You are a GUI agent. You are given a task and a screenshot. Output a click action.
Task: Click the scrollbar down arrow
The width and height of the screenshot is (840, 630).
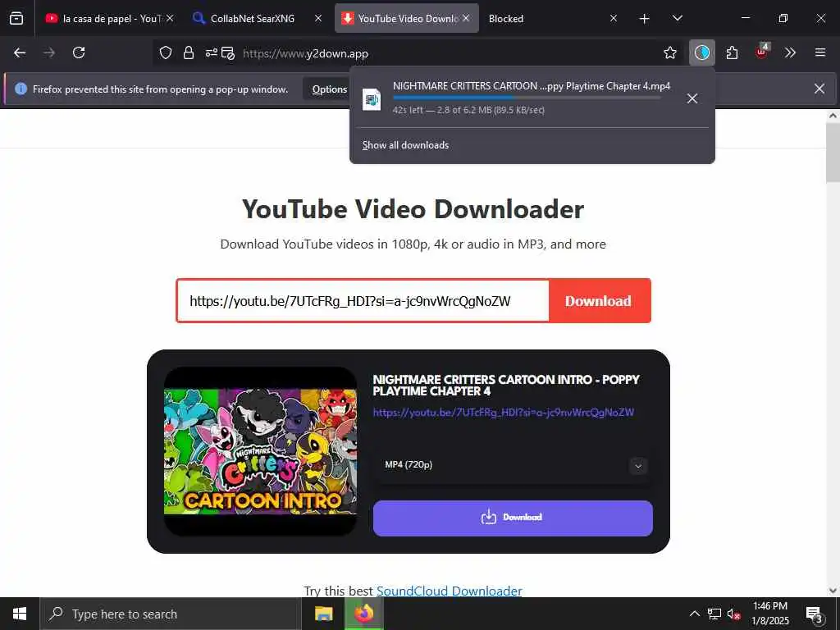tap(833, 591)
